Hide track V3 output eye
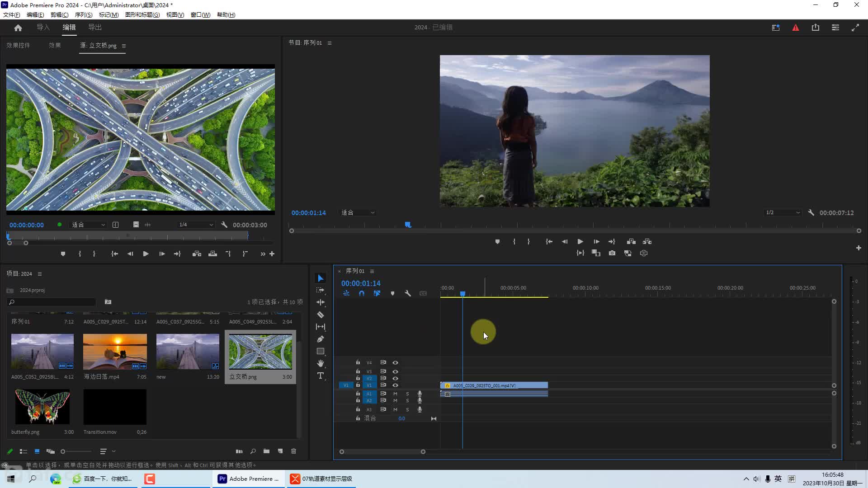This screenshot has width=868, height=488. (395, 371)
